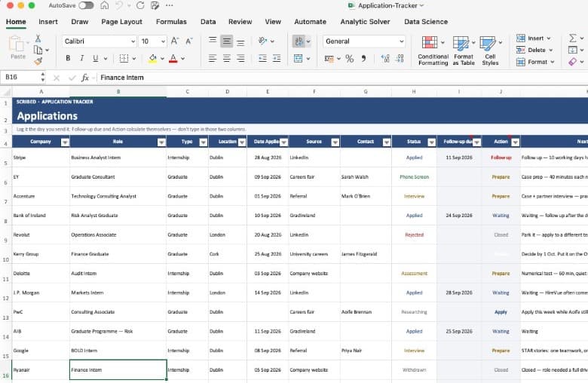Open the font color dropdown arrow
The image size is (588, 383).
point(183,59)
